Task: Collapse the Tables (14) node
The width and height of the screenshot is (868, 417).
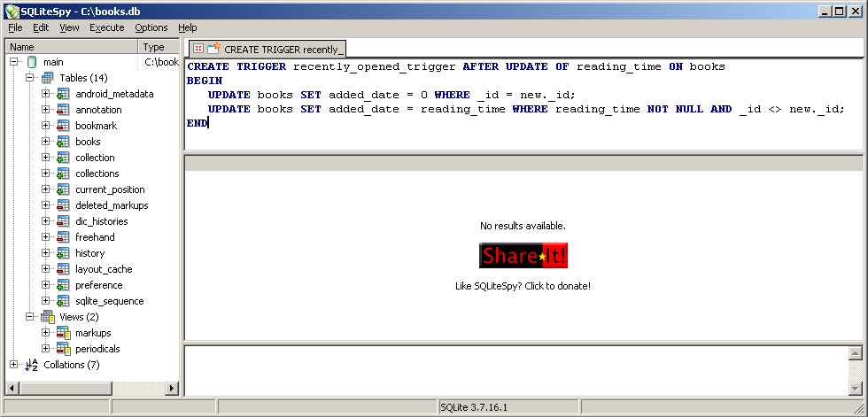Action: [30, 78]
